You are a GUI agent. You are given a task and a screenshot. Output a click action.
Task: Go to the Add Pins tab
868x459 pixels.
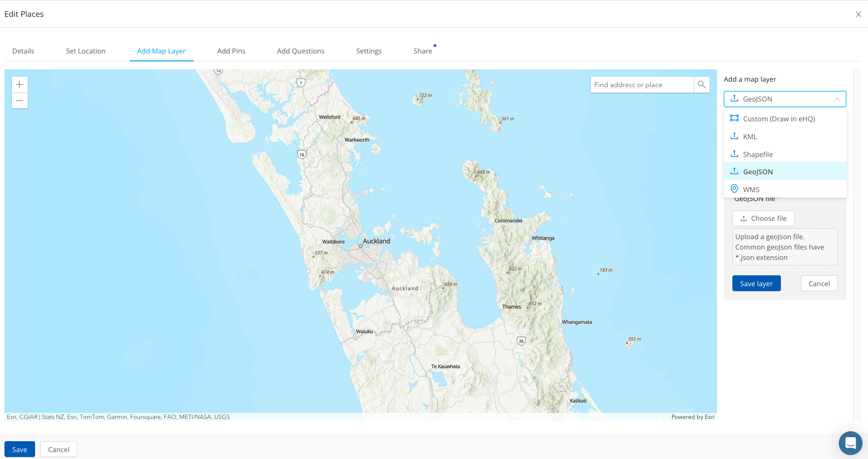click(231, 51)
